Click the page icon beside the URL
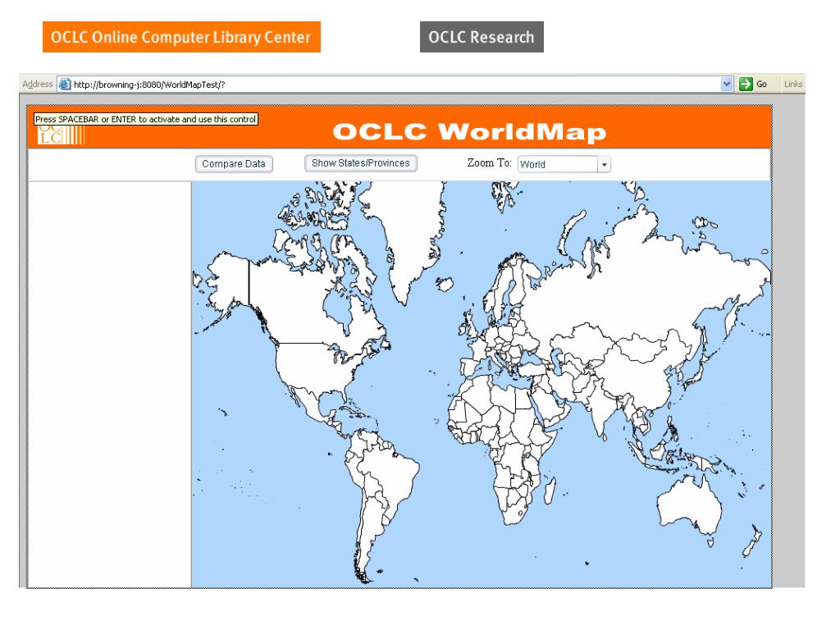Viewport: 840px width, 630px height. coord(65,84)
